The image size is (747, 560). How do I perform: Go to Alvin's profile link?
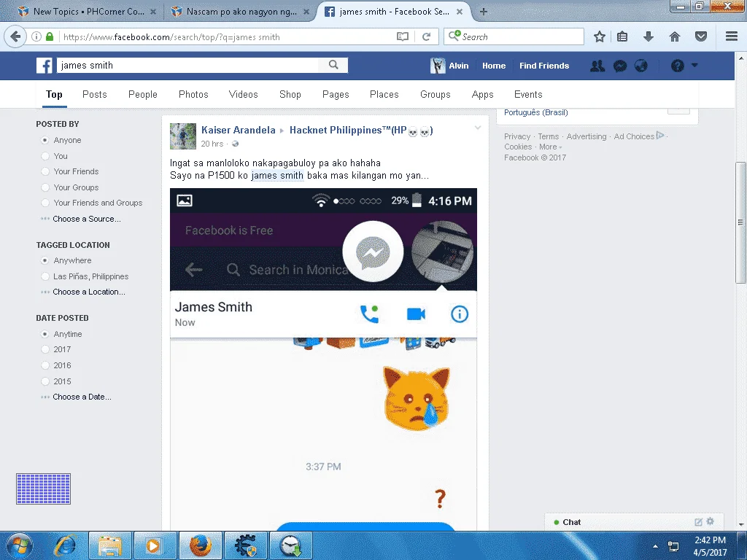tap(449, 66)
